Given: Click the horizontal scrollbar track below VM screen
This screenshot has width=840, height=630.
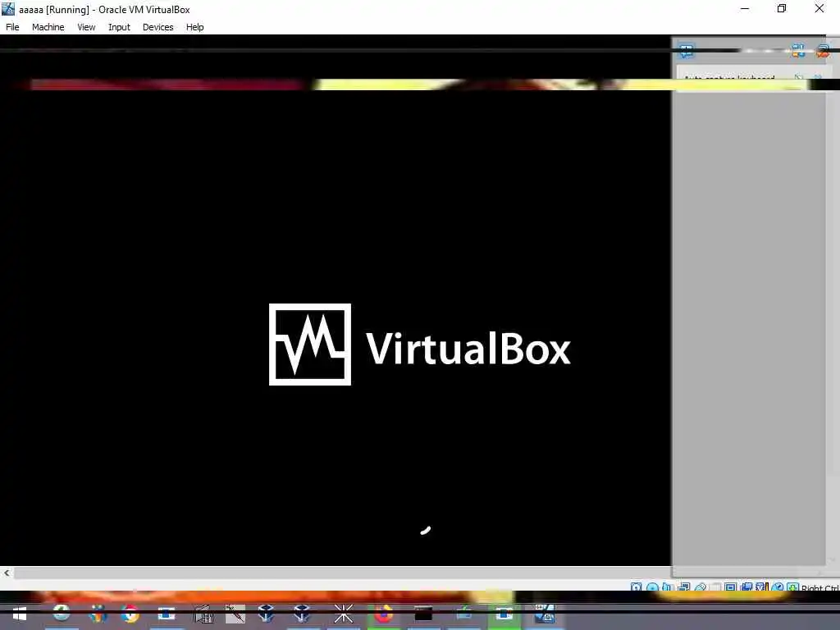Looking at the screenshot, I should 343,573.
